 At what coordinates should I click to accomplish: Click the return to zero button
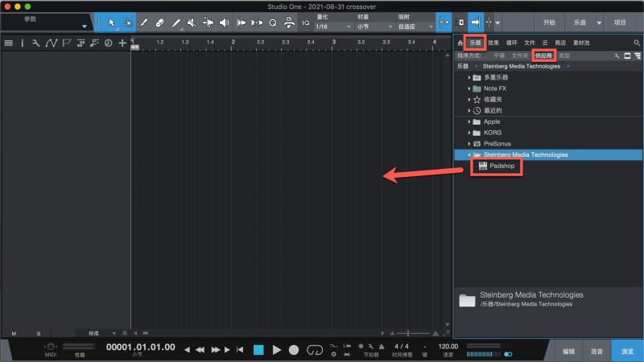pyautogui.click(x=240, y=350)
